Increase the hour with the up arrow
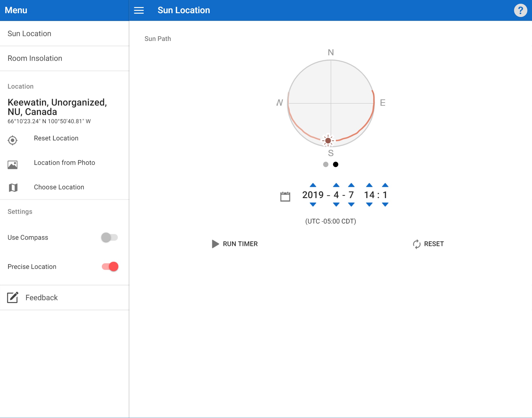The image size is (532, 418). 369,185
